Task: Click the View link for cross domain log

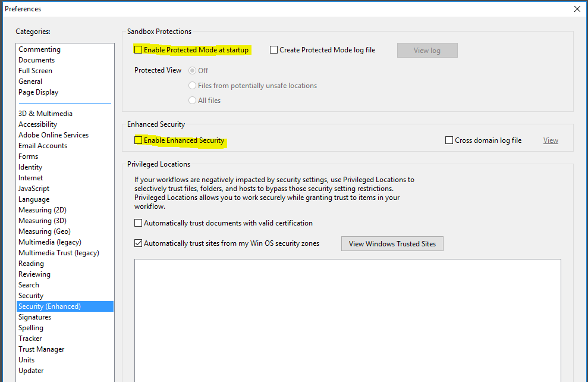Action: coord(551,140)
